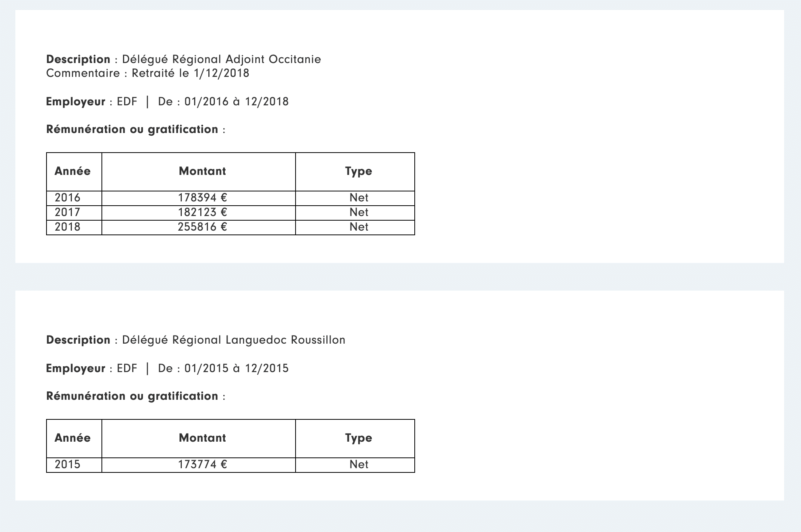
Task: Click the employer date range '01/2015 à 12/2015'
Action: click(236, 368)
